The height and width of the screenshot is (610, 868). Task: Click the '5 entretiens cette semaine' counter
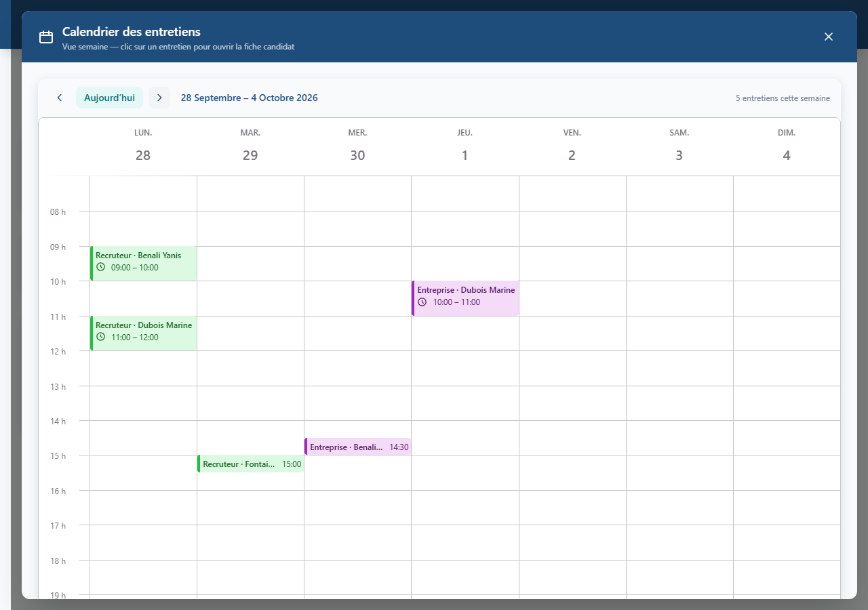click(783, 98)
